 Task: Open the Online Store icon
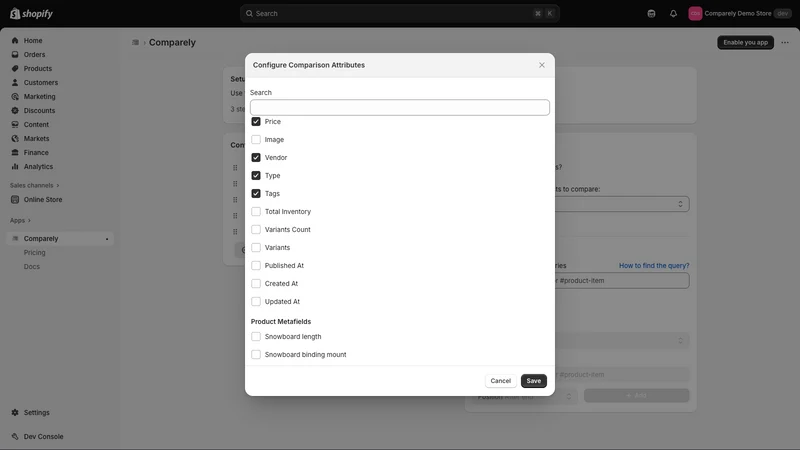15,199
